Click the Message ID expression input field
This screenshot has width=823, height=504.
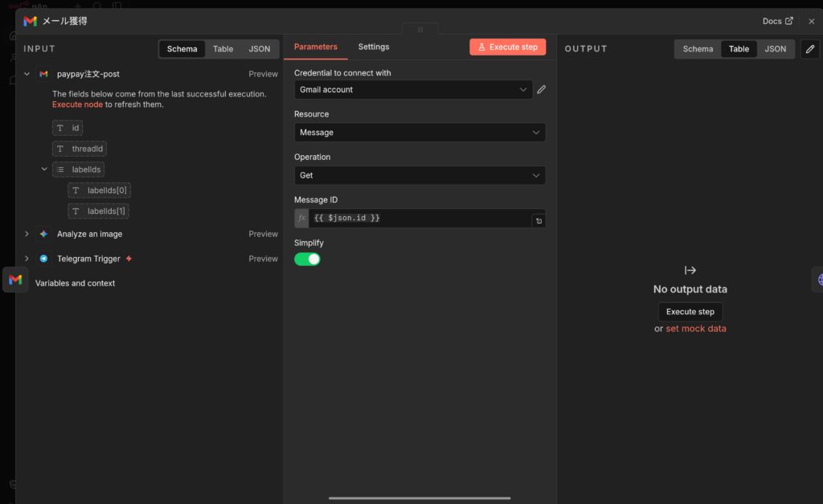(418, 218)
